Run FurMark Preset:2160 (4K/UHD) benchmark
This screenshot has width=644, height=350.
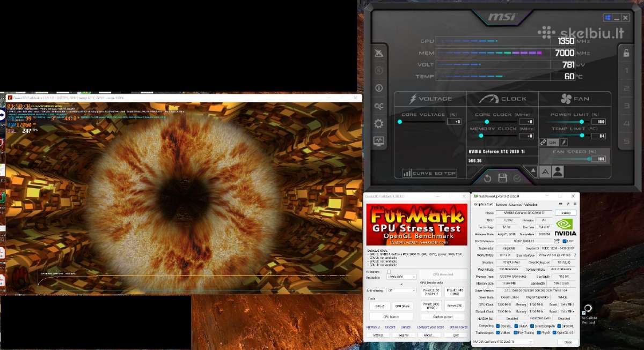tap(431, 292)
